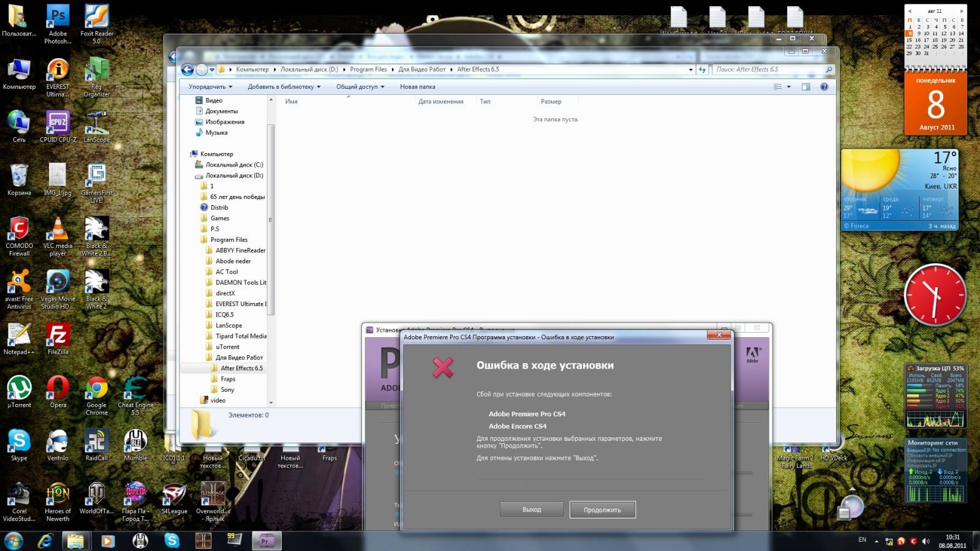Screen dimensions: 980x551
Task: Open Heroes of Newerth shortcut
Action: (x=58, y=502)
